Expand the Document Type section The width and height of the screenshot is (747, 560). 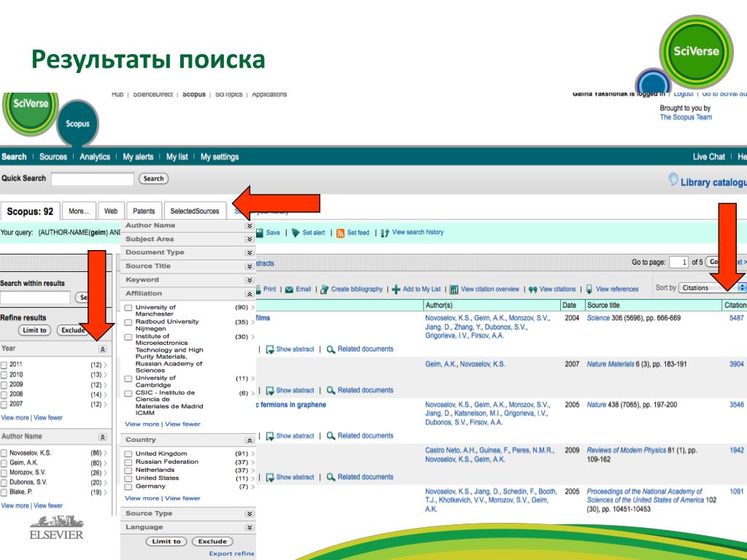click(x=249, y=253)
